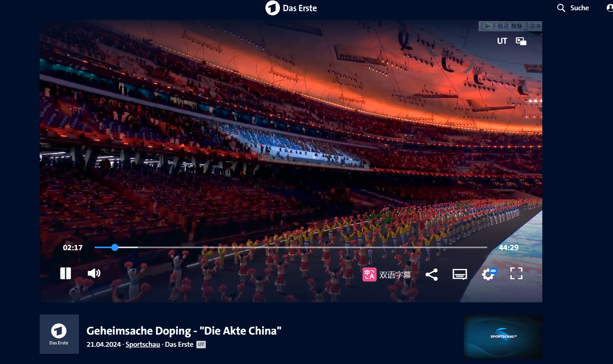This screenshot has height=364, width=613.
Task: Pause the video playback
Action: [66, 273]
